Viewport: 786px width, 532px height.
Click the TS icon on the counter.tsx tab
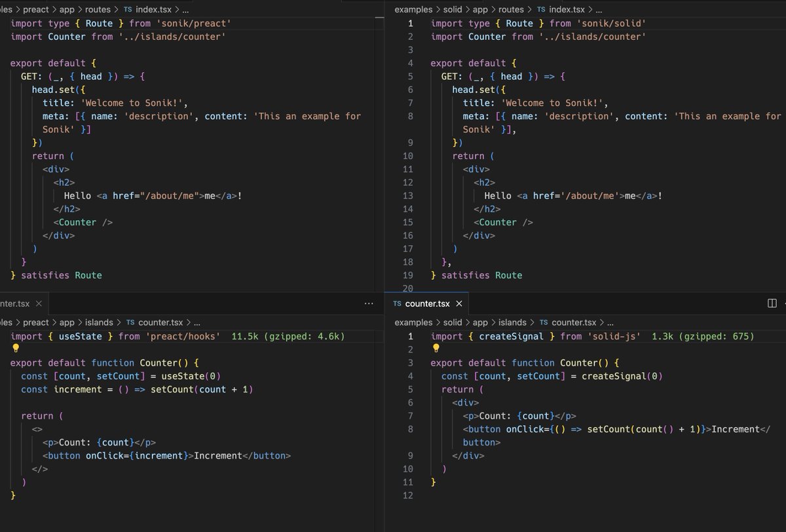[397, 303]
